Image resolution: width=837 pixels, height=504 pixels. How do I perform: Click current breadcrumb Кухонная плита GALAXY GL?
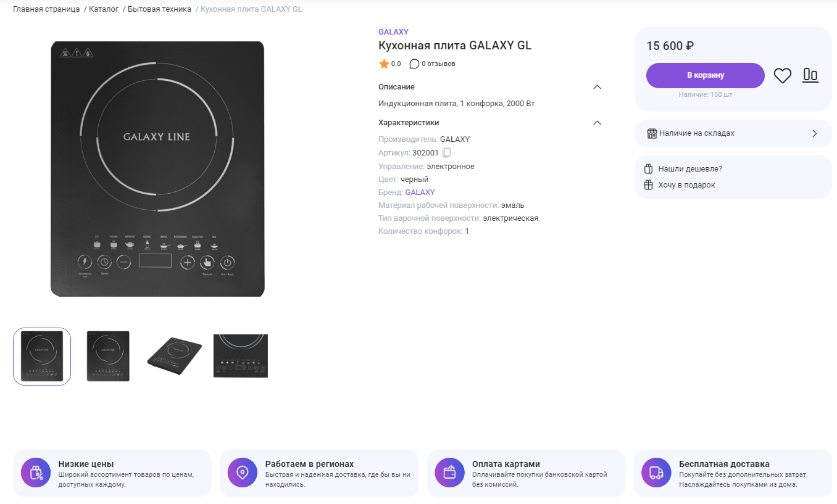(x=251, y=9)
